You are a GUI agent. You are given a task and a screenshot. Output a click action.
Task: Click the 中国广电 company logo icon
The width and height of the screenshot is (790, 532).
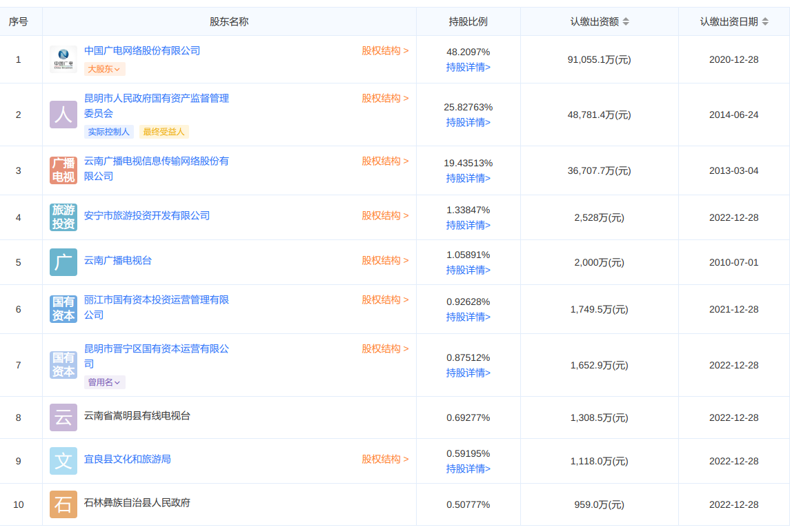63,59
